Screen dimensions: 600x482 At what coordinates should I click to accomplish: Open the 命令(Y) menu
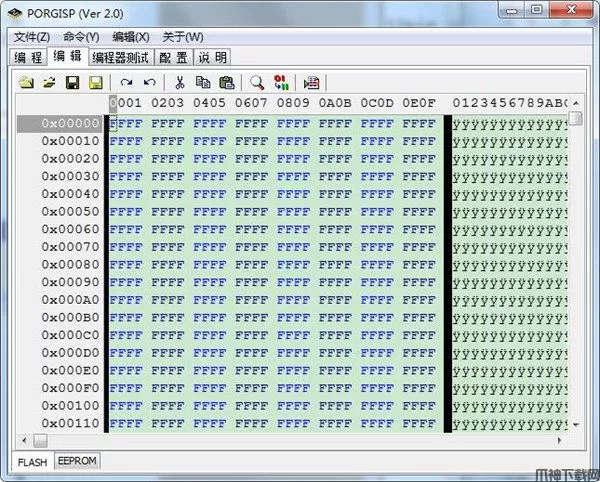pos(81,37)
